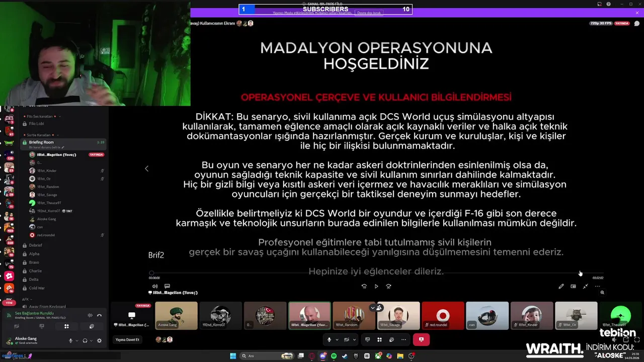Image resolution: width=644 pixels, height=362 pixels.
Task: Open the Briefing Room voice channel
Action: [x=63, y=144]
